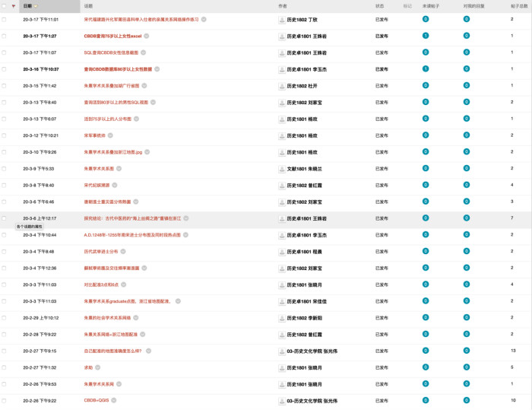Open thread 历代武举进士分布

tap(101, 251)
